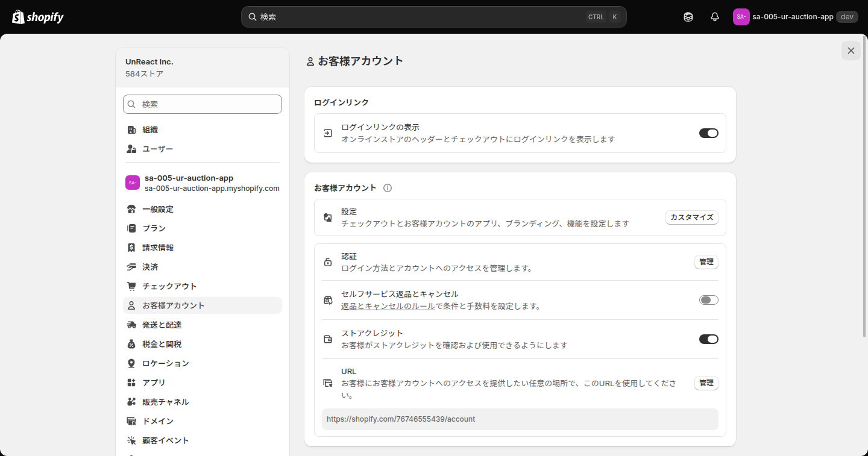Screen dimensions: 868x456
Task: Click the 顧客イベント sidebar label
Action: [166, 440]
